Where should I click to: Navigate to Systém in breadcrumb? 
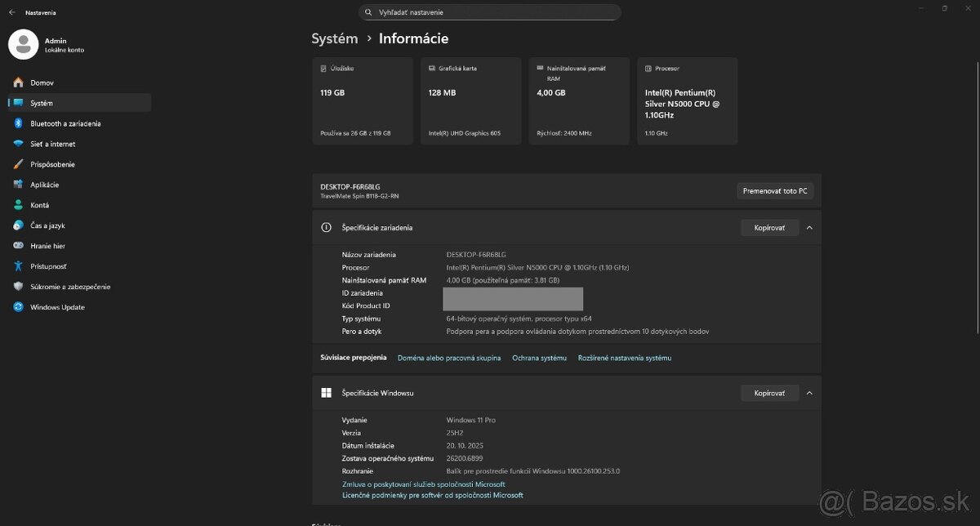pos(334,38)
